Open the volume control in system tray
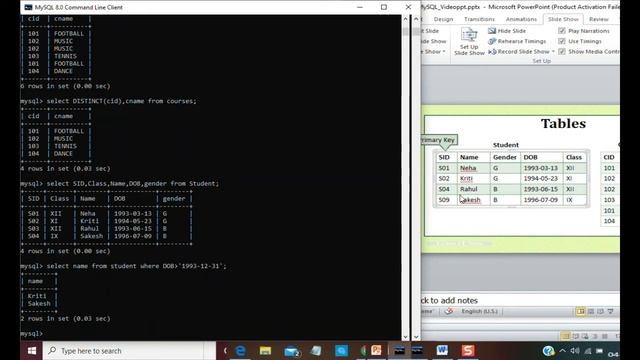This screenshot has width=640, height=360. [575, 351]
